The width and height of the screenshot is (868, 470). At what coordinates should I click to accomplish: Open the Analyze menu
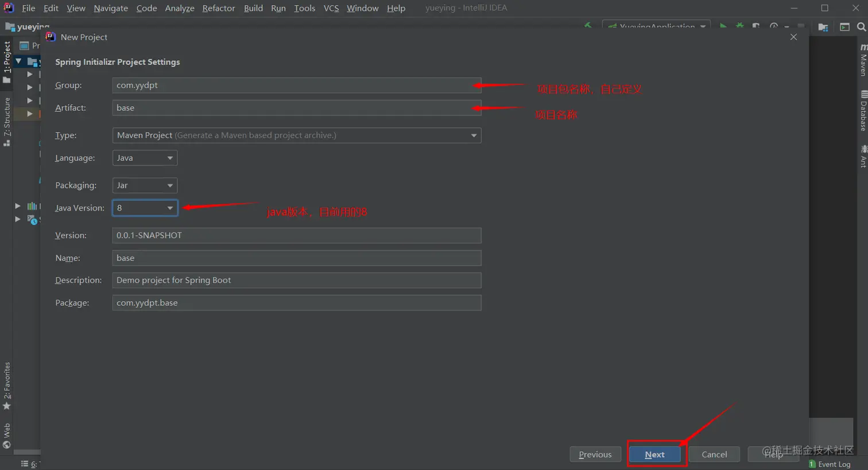180,8
